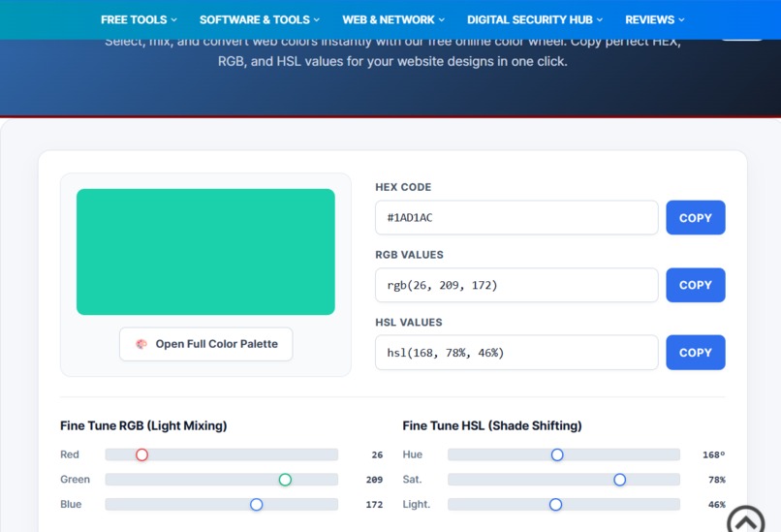The height and width of the screenshot is (532, 781).
Task: Click the Green slider label
Action: click(76, 480)
